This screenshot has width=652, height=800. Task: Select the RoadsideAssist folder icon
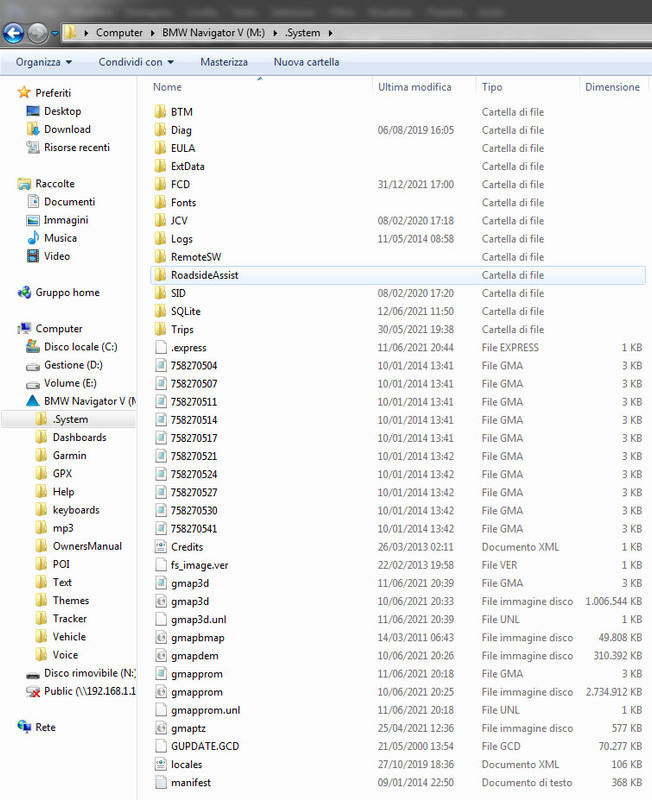click(x=160, y=275)
